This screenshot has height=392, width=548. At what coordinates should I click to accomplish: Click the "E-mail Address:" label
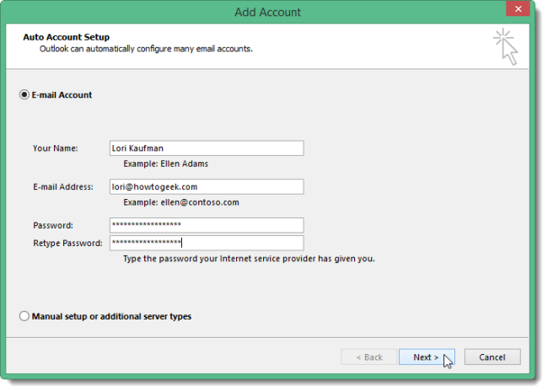[x=63, y=187]
